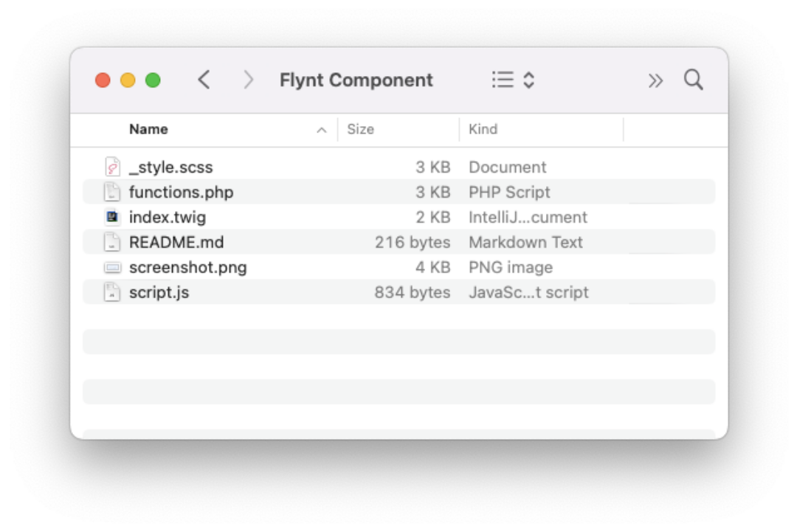Screen dimensions: 797x532
Task: Click the 2 KB size value
Action: click(433, 218)
